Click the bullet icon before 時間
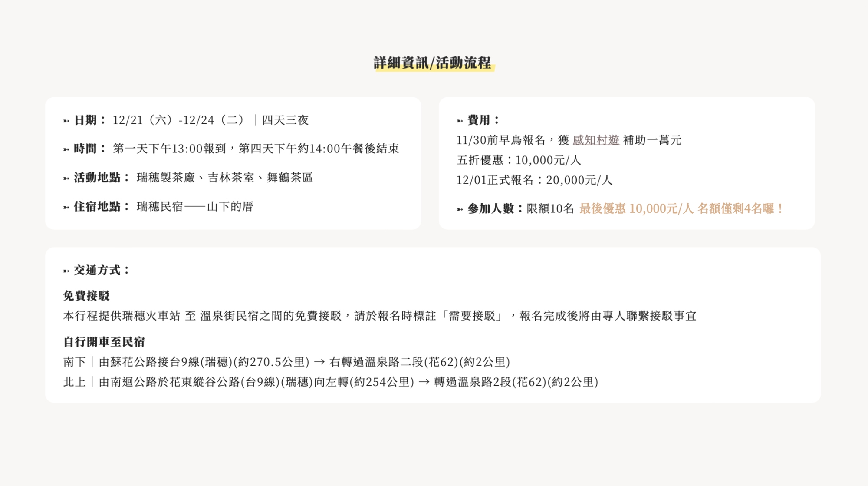Screen dimensions: 868x486 pos(66,150)
